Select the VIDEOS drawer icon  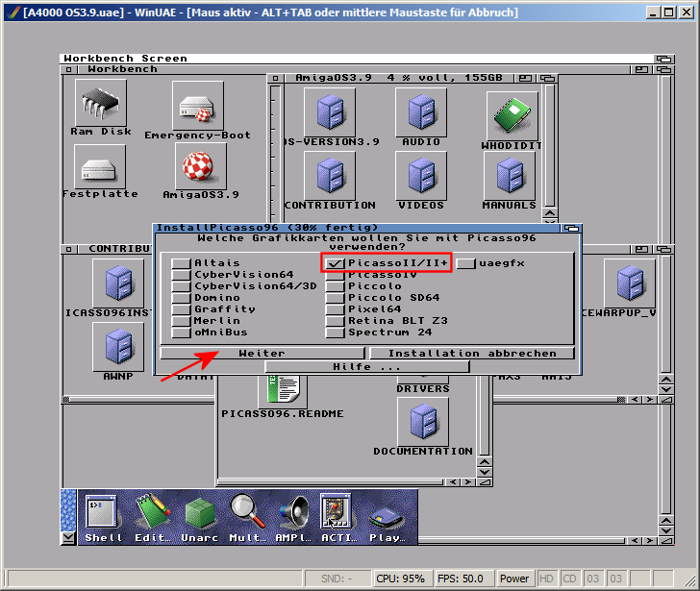pos(421,176)
